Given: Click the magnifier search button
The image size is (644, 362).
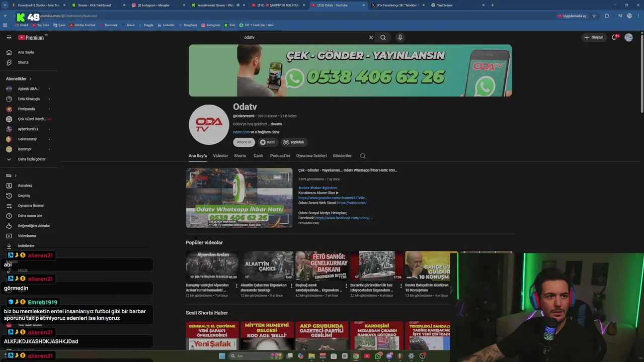Looking at the screenshot, I should point(383,37).
